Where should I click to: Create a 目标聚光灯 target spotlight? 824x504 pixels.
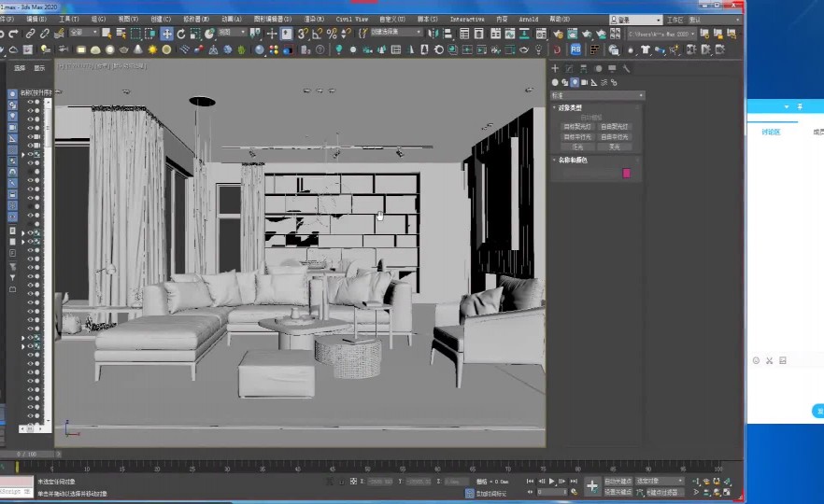point(577,127)
